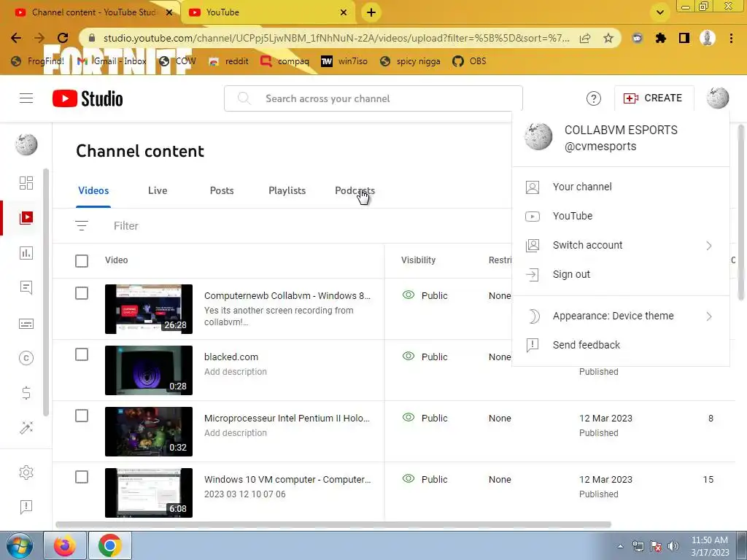Open Computernewb Collabvm video title
747x560 pixels.
point(287,295)
